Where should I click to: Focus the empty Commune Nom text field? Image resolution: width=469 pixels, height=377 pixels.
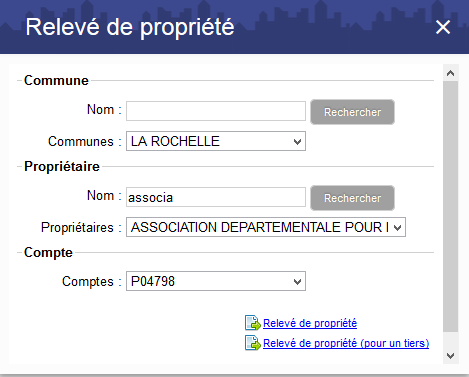[216, 111]
